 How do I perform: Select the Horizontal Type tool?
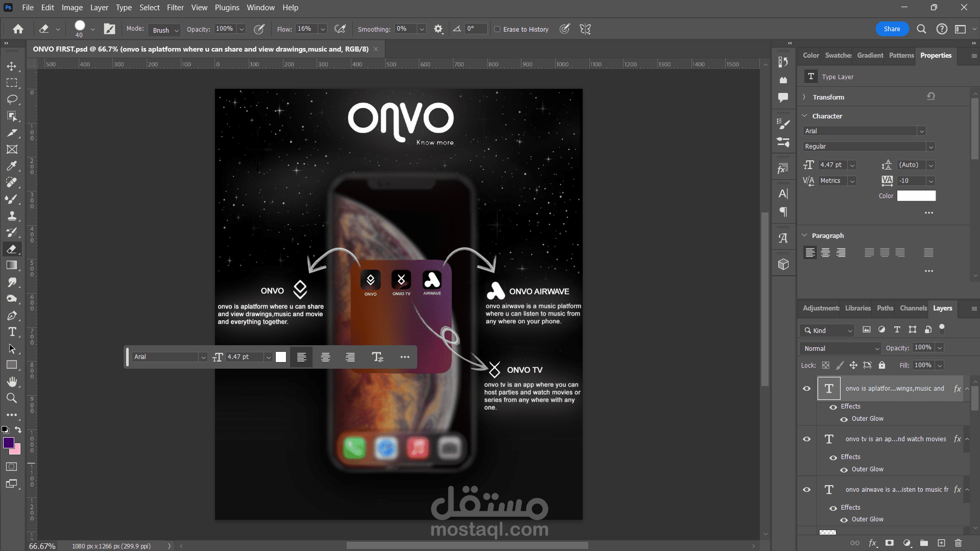[x=12, y=332]
